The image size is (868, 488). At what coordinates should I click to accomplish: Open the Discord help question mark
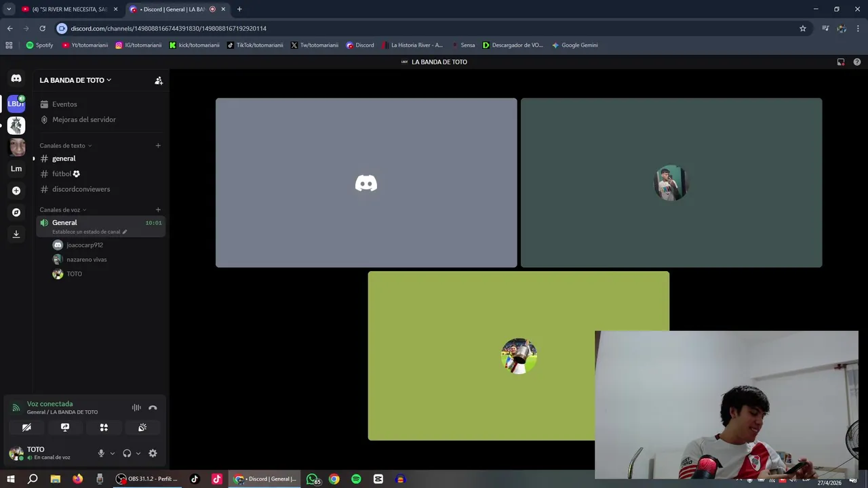pos(857,62)
